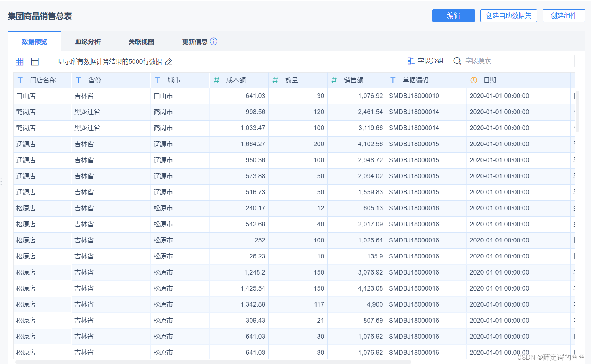This screenshot has height=364, width=591.
Task: Click the 字段分组 label
Action: 431,61
